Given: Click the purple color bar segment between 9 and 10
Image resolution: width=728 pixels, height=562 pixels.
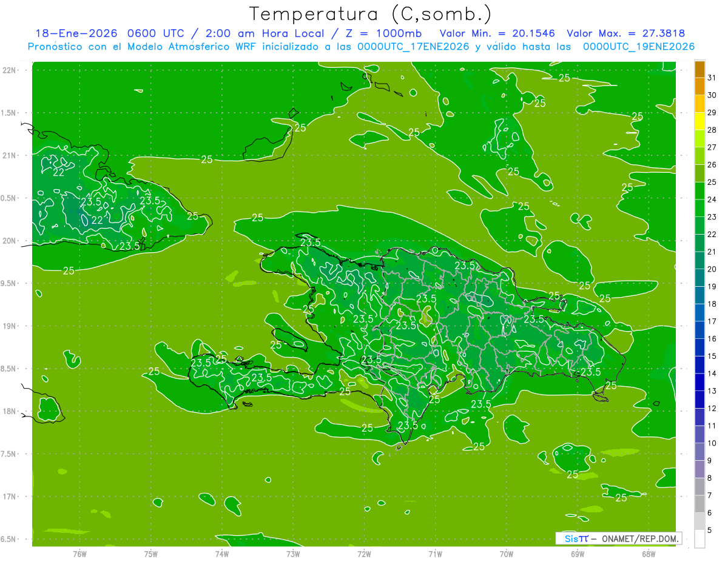Looking at the screenshot, I should [x=699, y=452].
